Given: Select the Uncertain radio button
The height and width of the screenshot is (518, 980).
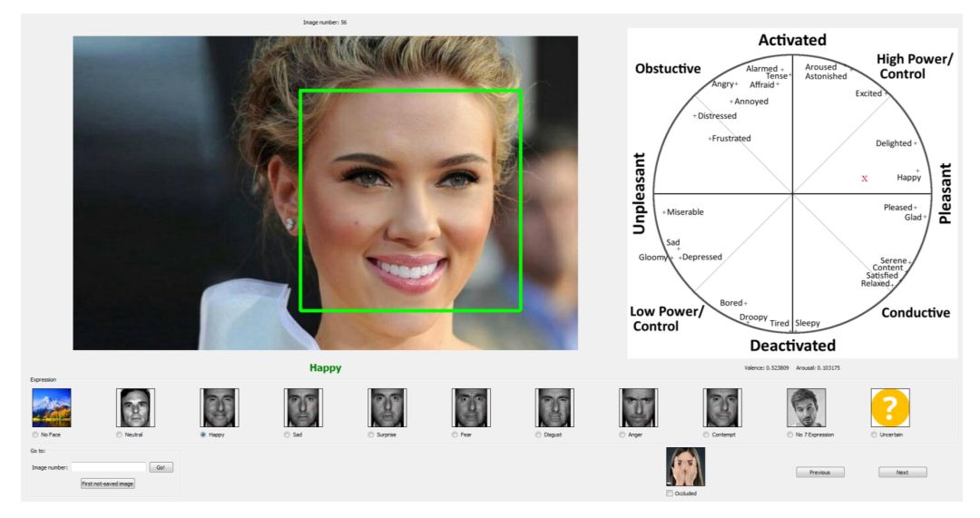Looking at the screenshot, I should pyautogui.click(x=874, y=435).
